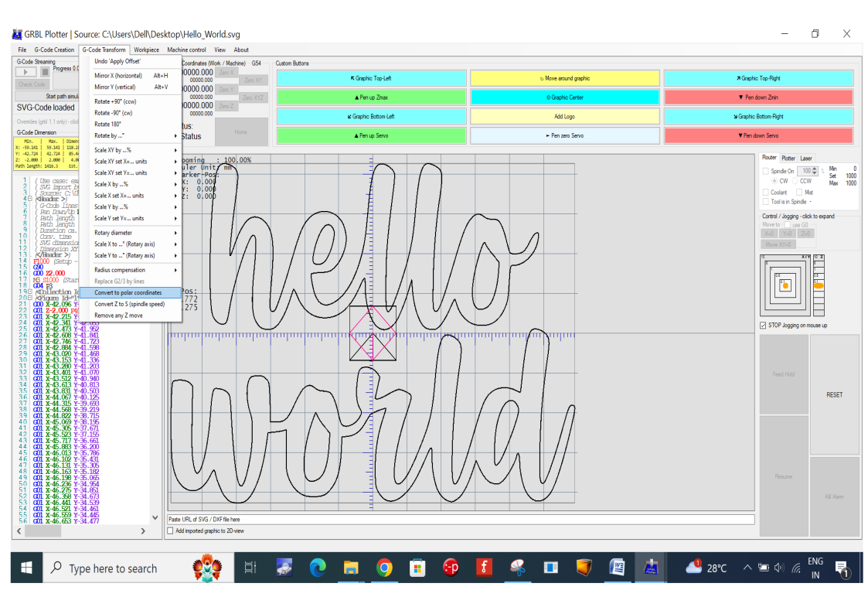
Task: Click Graphic Top-Left custom button
Action: [x=372, y=79]
